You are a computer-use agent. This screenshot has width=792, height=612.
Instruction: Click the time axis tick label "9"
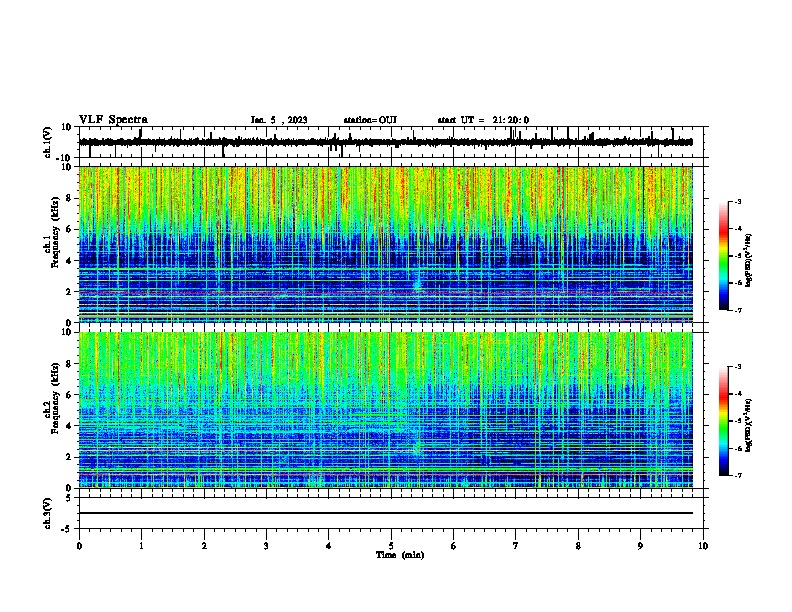point(640,546)
